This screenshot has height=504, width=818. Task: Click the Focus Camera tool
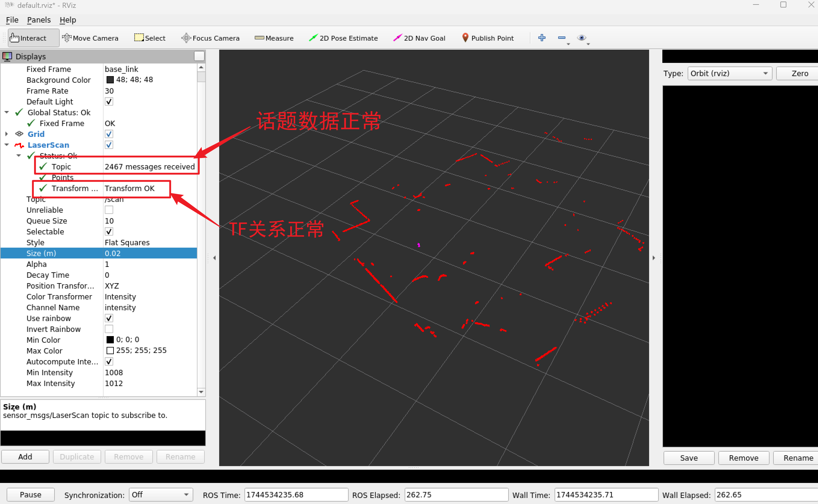[210, 38]
